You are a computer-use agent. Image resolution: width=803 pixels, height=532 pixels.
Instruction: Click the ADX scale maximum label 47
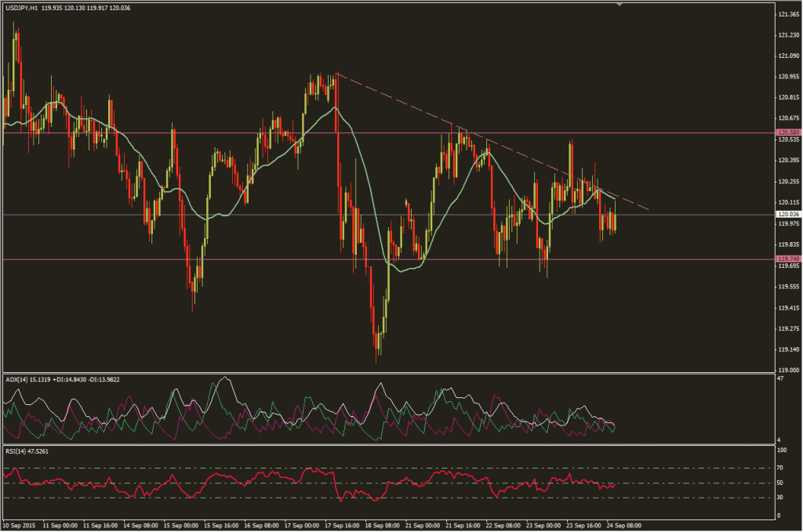pyautogui.click(x=780, y=378)
